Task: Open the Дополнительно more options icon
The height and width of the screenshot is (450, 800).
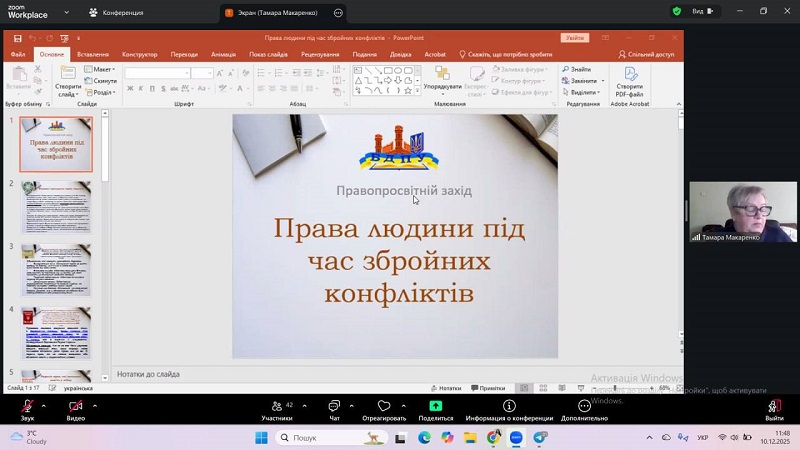Action: pyautogui.click(x=584, y=407)
